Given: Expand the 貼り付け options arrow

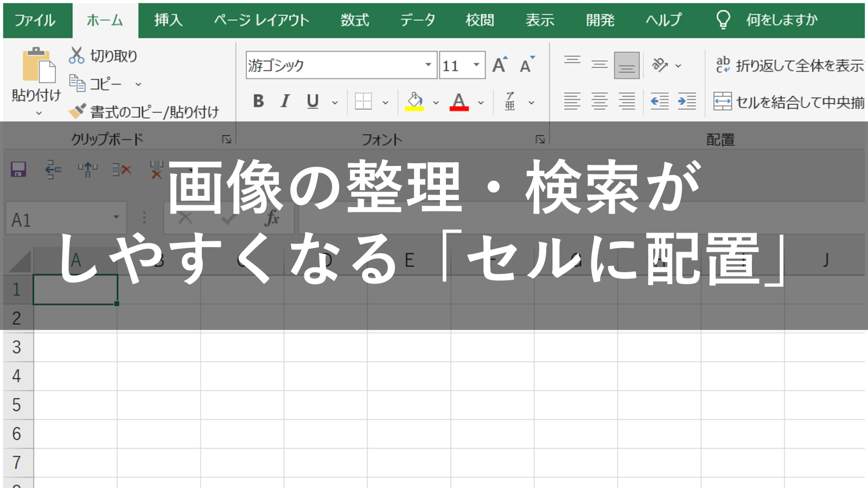Looking at the screenshot, I should pos(39,113).
